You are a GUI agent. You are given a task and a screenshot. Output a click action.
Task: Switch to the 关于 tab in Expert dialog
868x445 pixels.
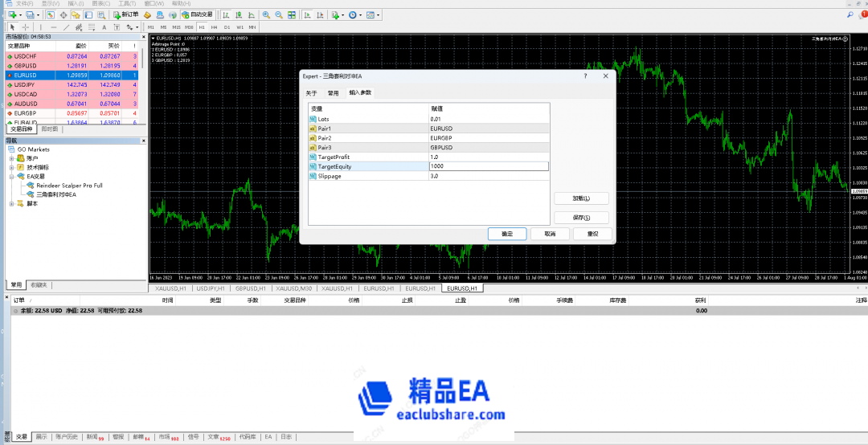[311, 93]
